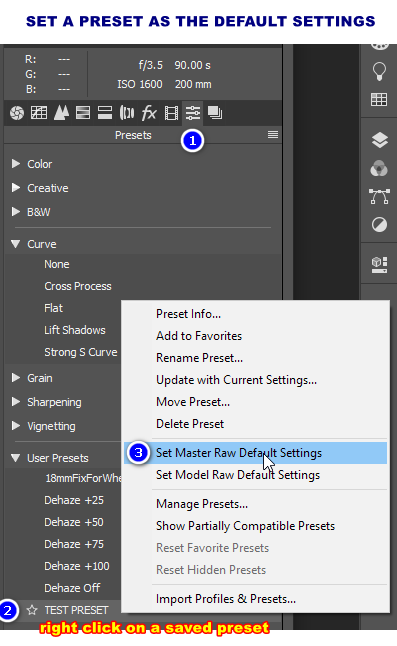Click the lightbulb icon in right toolbar
Viewport: 397px width, 646px height.
tap(379, 71)
